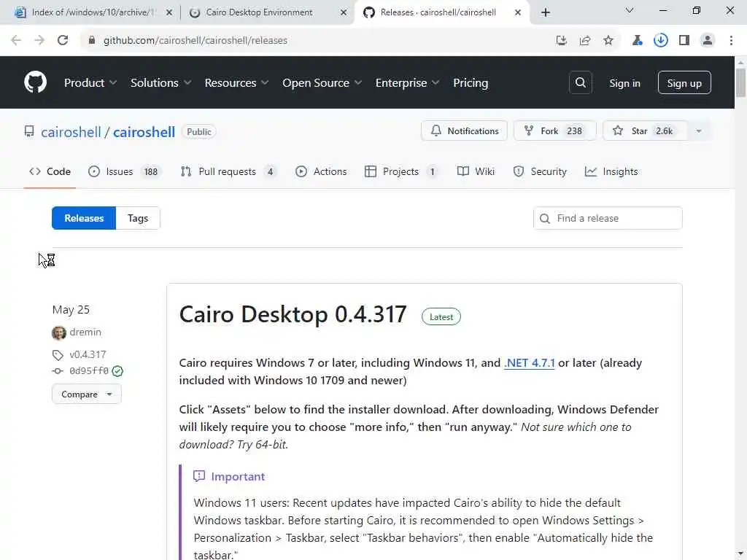The image size is (747, 560).
Task: Fork the repository
Action: (x=554, y=131)
